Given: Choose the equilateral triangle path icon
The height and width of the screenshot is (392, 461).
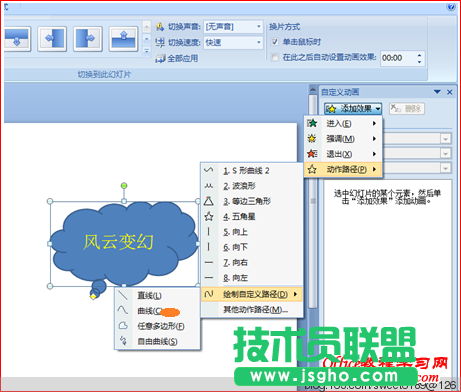Looking at the screenshot, I should tap(209, 201).
